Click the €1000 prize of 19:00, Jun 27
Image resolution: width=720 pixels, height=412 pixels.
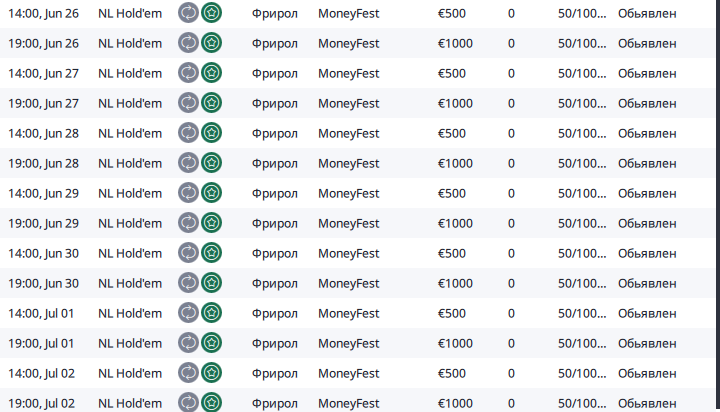click(x=455, y=103)
